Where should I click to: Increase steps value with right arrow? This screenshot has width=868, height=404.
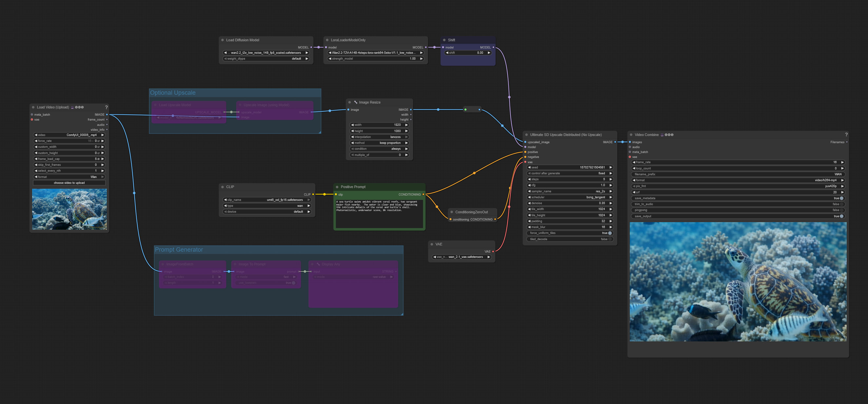coord(610,179)
